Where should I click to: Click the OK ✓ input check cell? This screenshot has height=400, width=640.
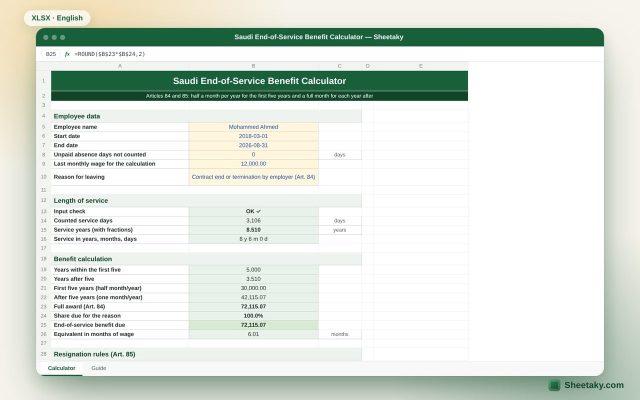[253, 211]
